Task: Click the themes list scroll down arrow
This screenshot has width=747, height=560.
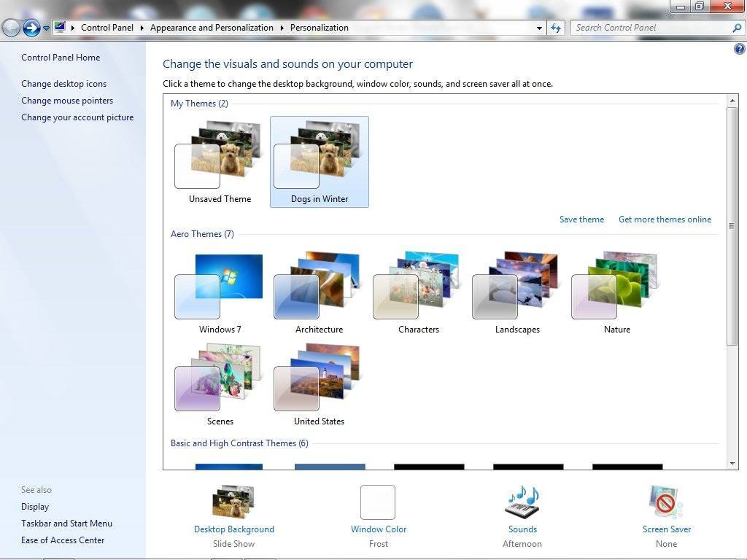Action: 732,463
